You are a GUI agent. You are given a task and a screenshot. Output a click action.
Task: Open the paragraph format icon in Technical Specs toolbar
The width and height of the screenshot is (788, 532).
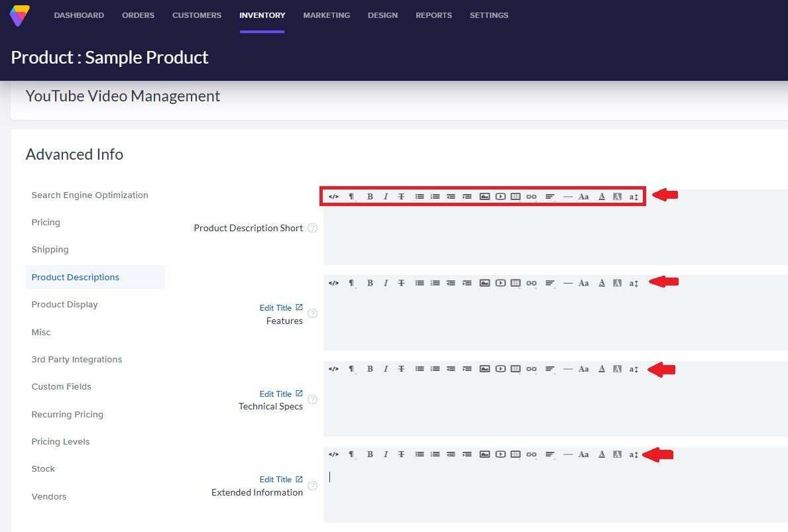click(x=351, y=369)
